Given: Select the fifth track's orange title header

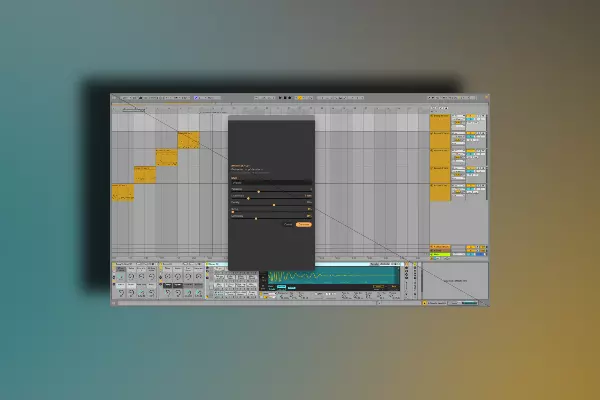Looking at the screenshot, I should coord(440,193).
